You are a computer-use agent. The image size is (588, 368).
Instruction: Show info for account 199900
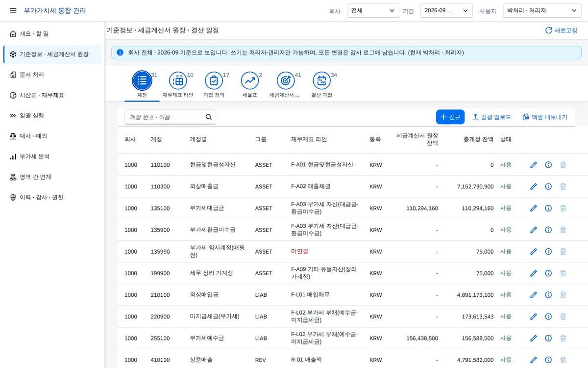(x=548, y=273)
